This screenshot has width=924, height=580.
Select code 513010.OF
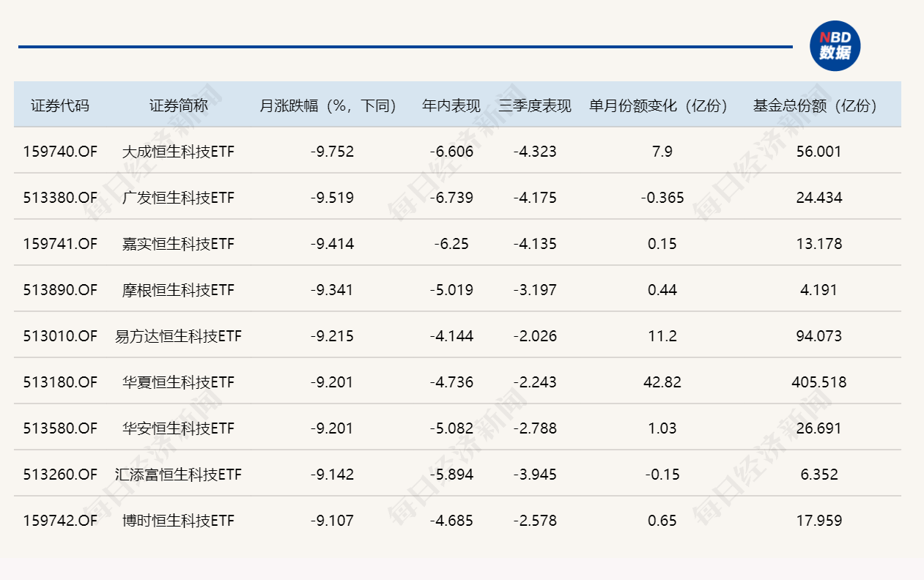[60, 336]
